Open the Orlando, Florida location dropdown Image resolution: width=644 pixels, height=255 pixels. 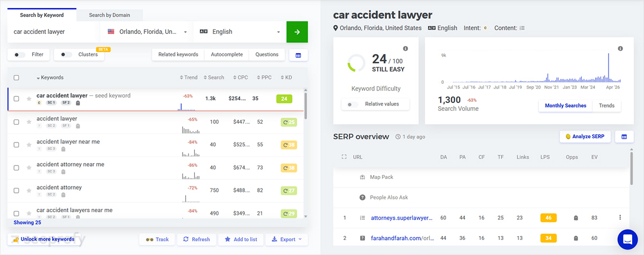point(147,32)
